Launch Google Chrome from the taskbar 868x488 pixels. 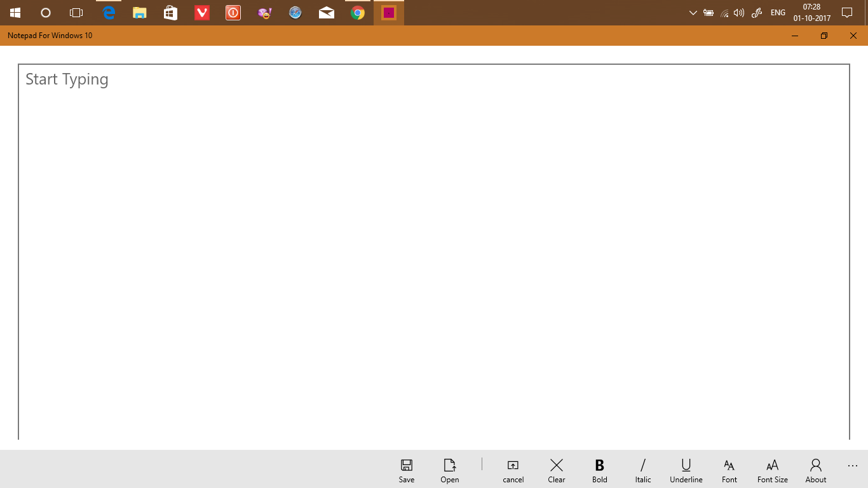(x=357, y=12)
